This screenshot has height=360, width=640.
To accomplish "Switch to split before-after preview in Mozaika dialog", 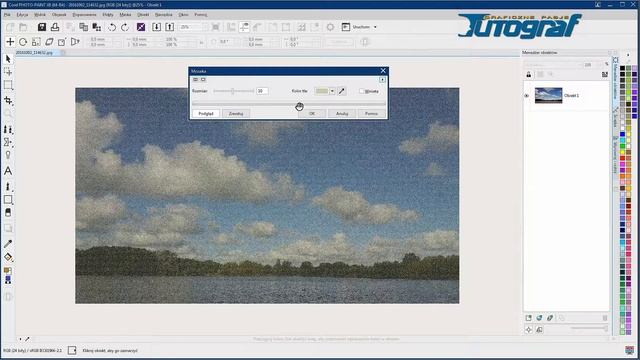I will tap(196, 80).
